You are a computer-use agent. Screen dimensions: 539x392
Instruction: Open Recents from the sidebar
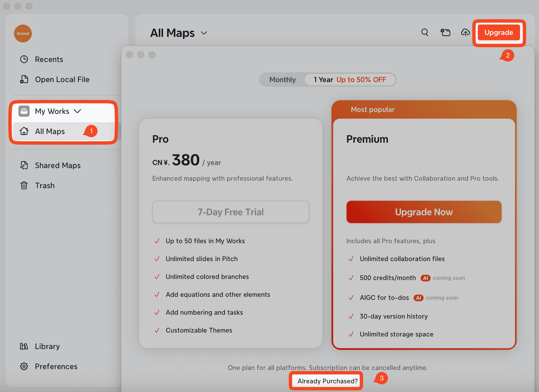[49, 59]
